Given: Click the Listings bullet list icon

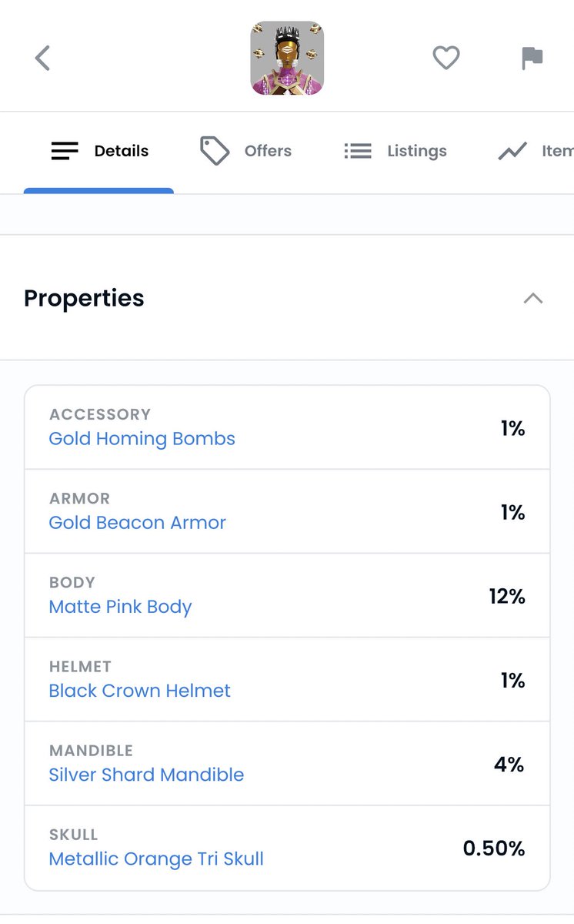Looking at the screenshot, I should click(358, 151).
